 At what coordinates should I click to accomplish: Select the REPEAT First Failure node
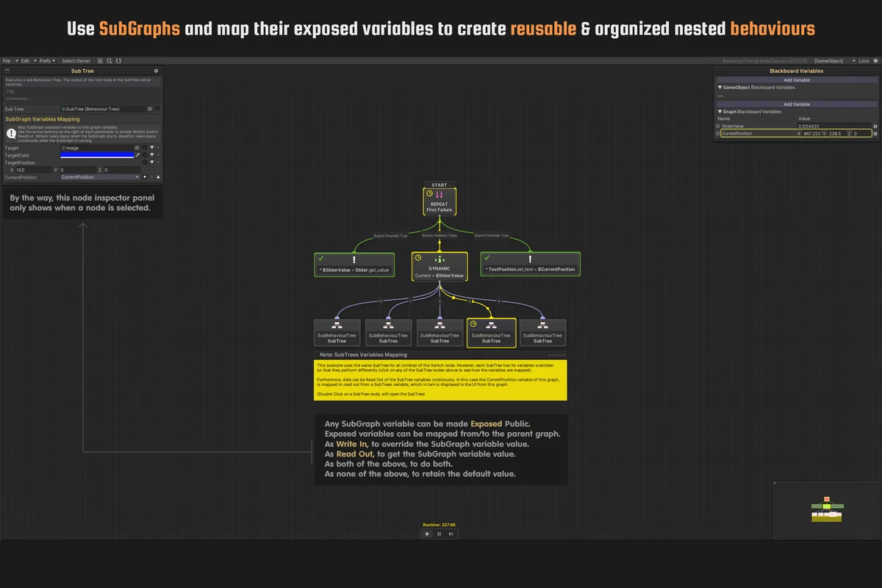(x=440, y=201)
